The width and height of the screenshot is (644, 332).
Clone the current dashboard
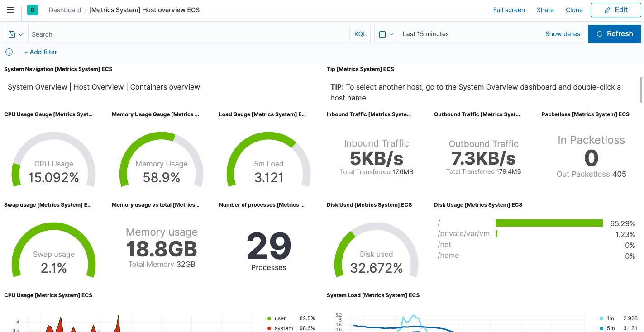(x=574, y=9)
